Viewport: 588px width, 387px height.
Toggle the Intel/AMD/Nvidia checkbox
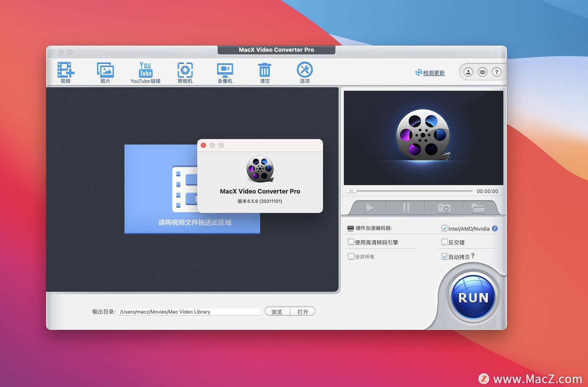click(x=444, y=228)
